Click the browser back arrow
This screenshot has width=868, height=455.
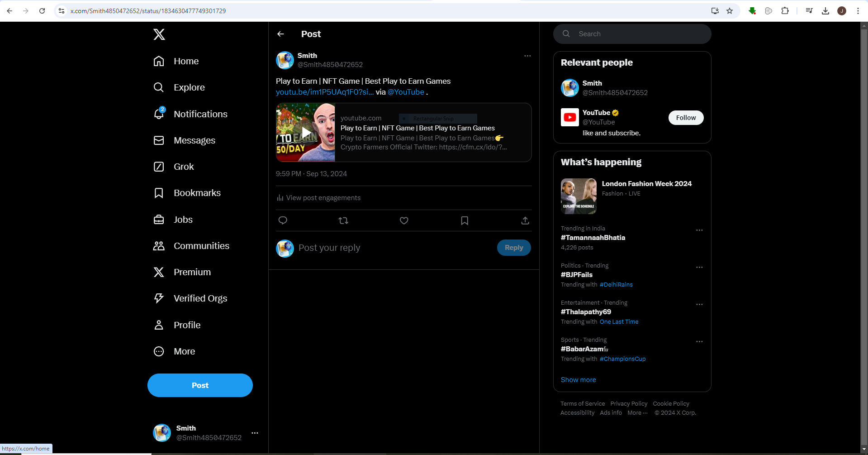9,11
